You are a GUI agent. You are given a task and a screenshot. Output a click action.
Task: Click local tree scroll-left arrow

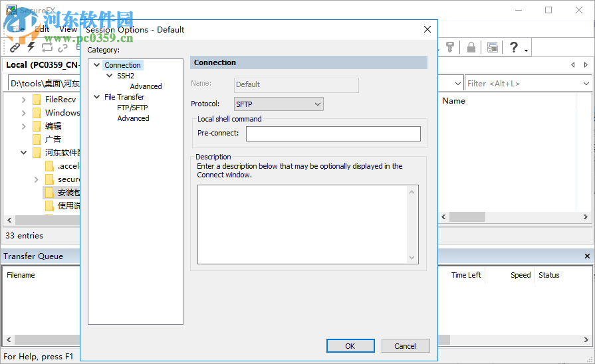9,220
